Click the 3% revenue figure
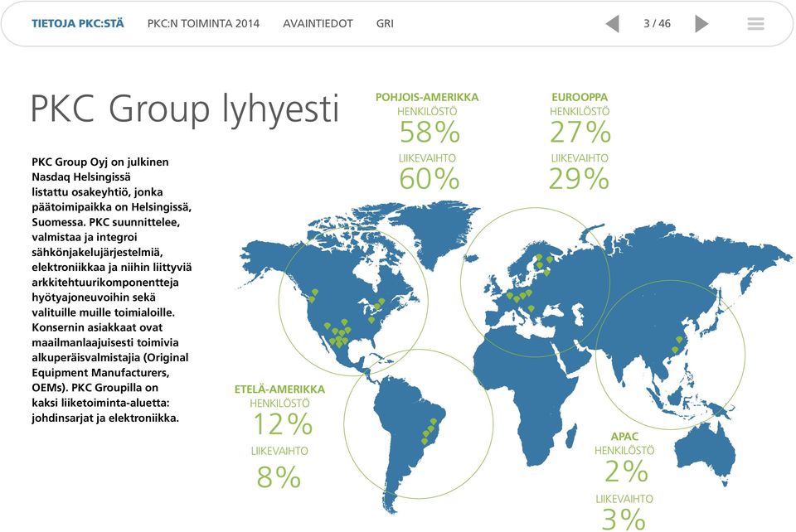Image resolution: width=796 pixels, height=532 pixels. 624,520
